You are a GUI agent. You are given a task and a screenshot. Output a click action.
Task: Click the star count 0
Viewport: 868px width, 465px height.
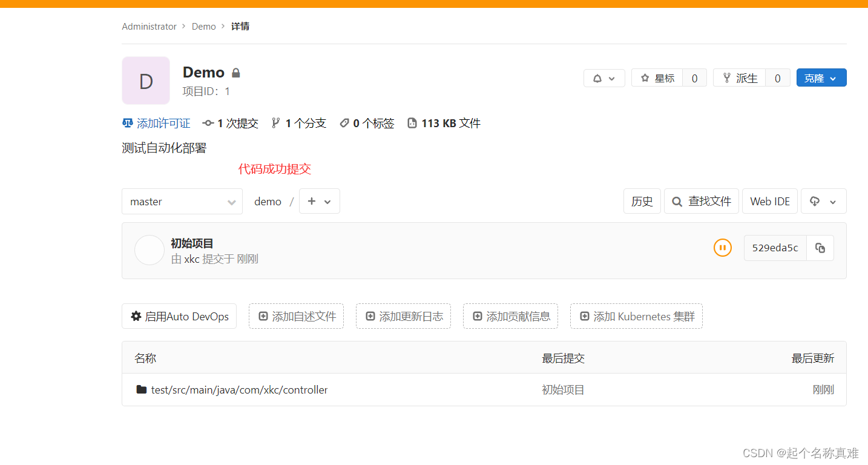pyautogui.click(x=694, y=78)
